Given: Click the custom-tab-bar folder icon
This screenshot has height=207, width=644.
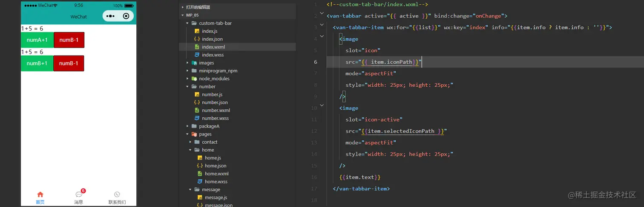Looking at the screenshot, I should tap(194, 23).
